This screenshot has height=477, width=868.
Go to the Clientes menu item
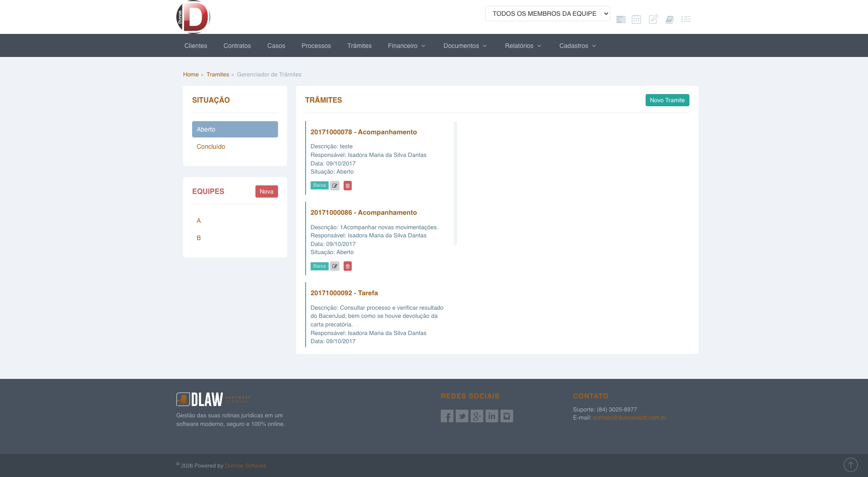pos(195,46)
